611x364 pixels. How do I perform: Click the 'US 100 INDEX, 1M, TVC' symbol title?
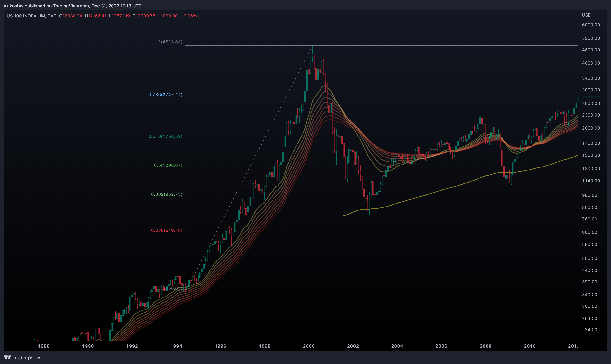tap(32, 16)
